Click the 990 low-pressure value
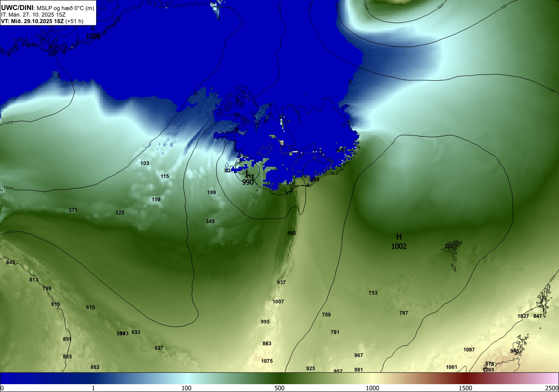The height and width of the screenshot is (392, 559). point(248,182)
